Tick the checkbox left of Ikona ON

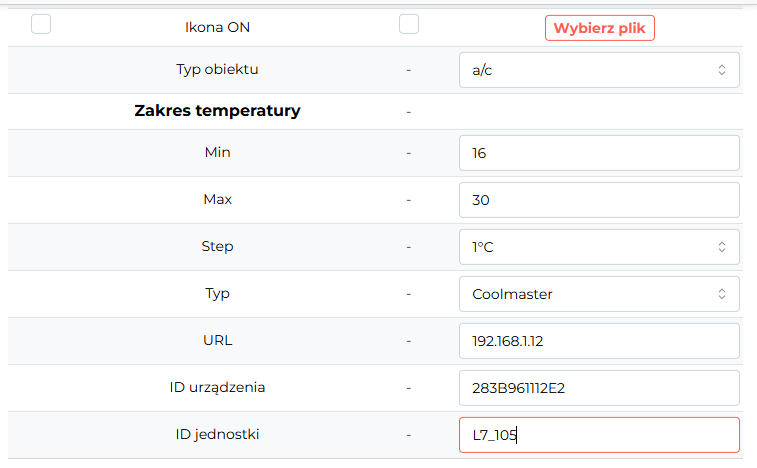pyautogui.click(x=41, y=24)
